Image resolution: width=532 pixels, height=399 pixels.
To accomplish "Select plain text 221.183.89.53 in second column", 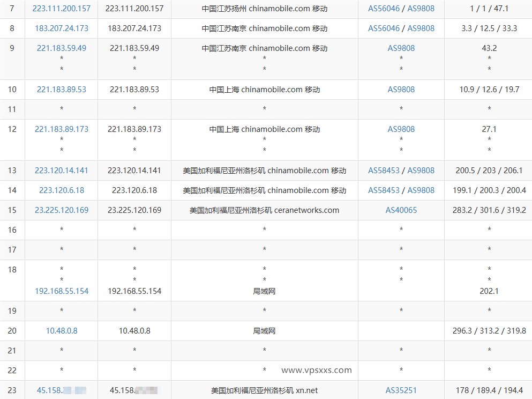I will coord(134,90).
